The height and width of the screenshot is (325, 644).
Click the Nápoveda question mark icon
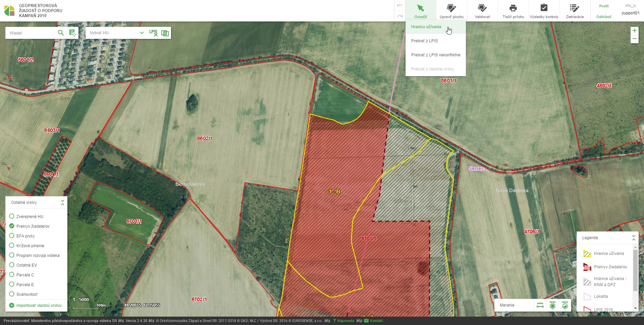click(334, 321)
